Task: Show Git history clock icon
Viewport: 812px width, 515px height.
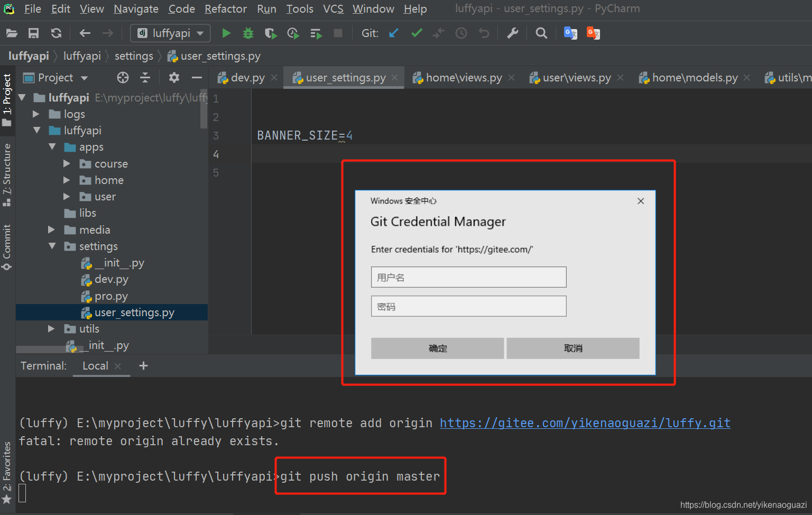Action: pos(461,33)
